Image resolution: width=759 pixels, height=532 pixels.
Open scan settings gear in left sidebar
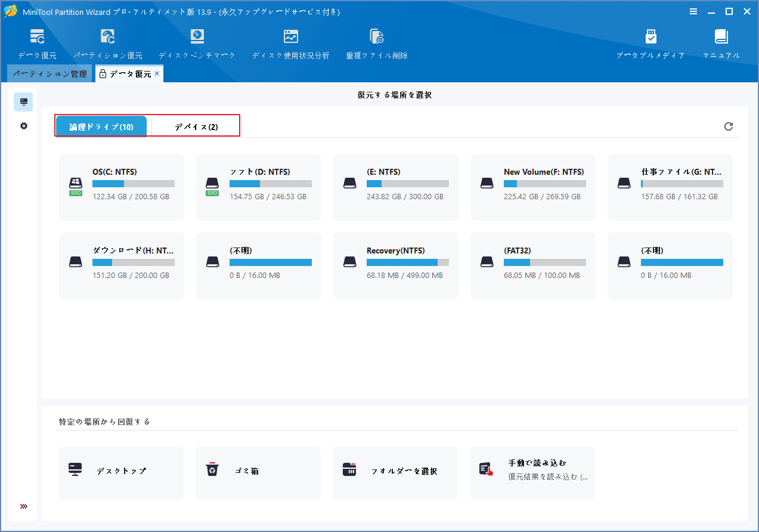pos(24,126)
